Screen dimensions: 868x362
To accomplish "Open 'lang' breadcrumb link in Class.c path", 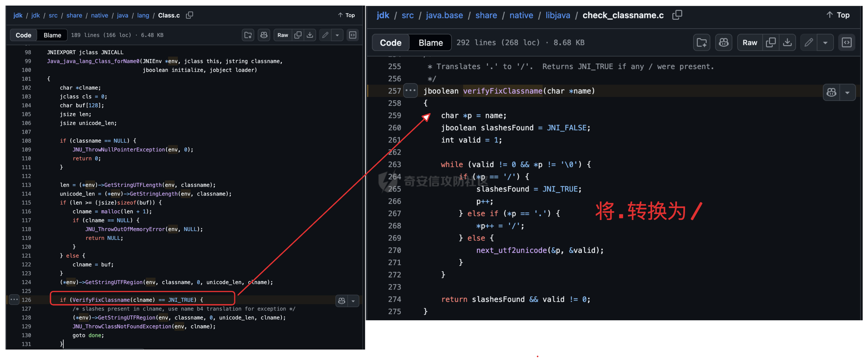I will (143, 15).
